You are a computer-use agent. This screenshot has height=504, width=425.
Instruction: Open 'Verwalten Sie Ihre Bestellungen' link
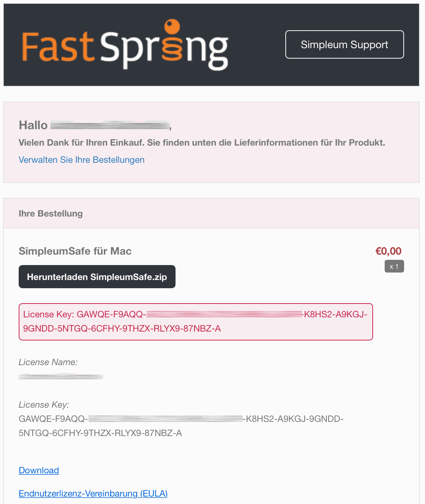pyautogui.click(x=81, y=160)
